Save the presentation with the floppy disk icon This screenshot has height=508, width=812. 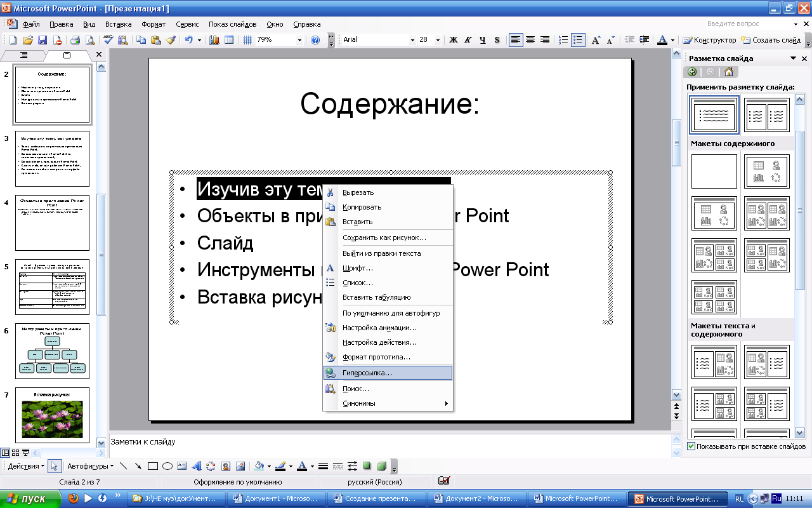tap(43, 40)
